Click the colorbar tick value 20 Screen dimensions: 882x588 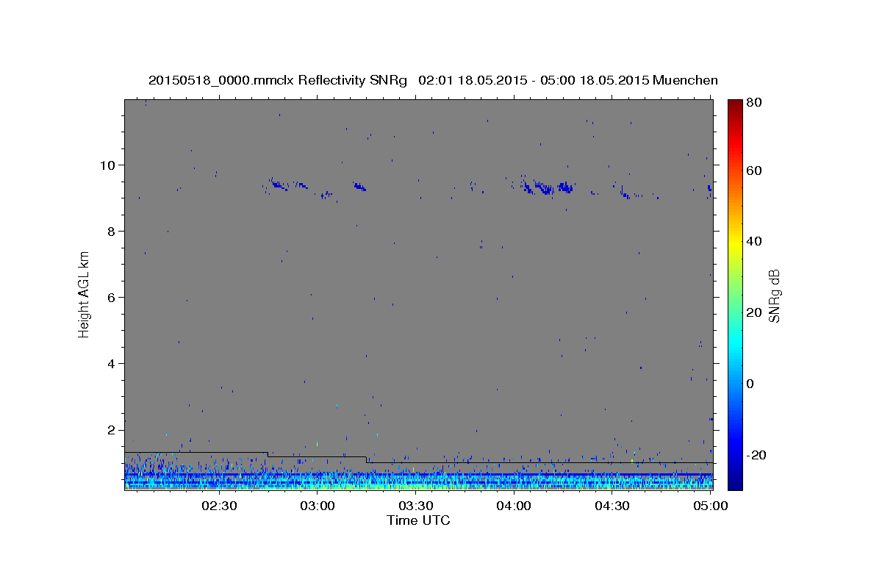753,312
